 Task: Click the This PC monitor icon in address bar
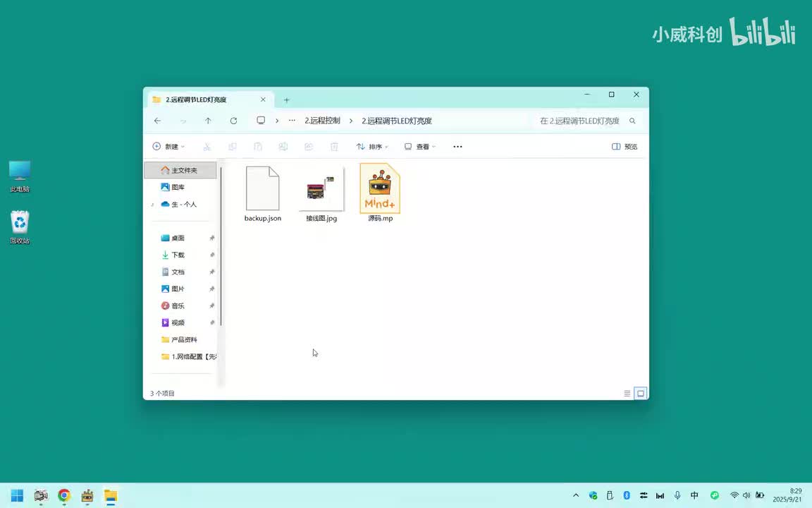[x=261, y=120]
